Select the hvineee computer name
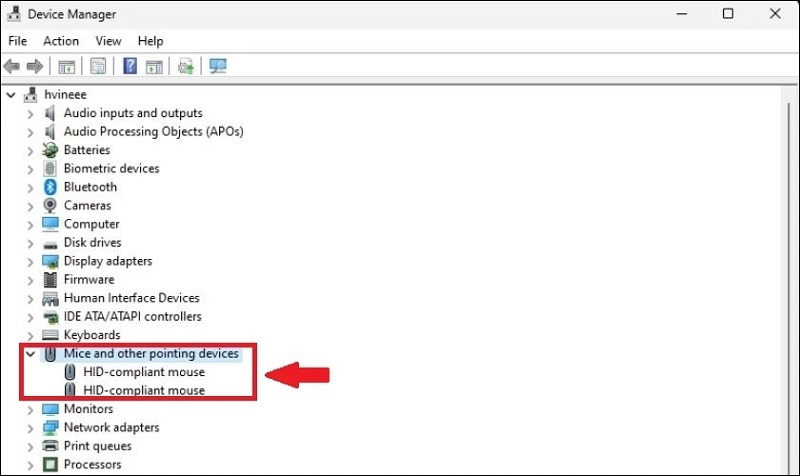The height and width of the screenshot is (476, 800). [x=65, y=94]
